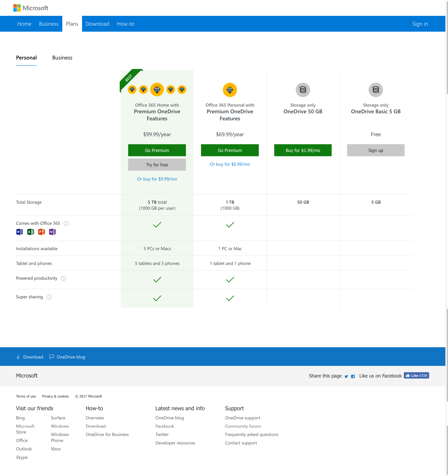Open Privacy & cookies

(55, 396)
